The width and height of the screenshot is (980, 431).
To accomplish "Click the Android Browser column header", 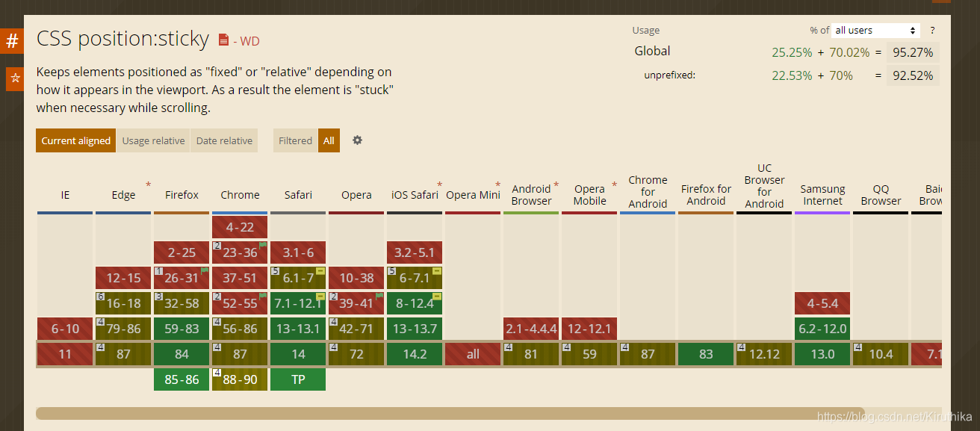I will [x=531, y=195].
